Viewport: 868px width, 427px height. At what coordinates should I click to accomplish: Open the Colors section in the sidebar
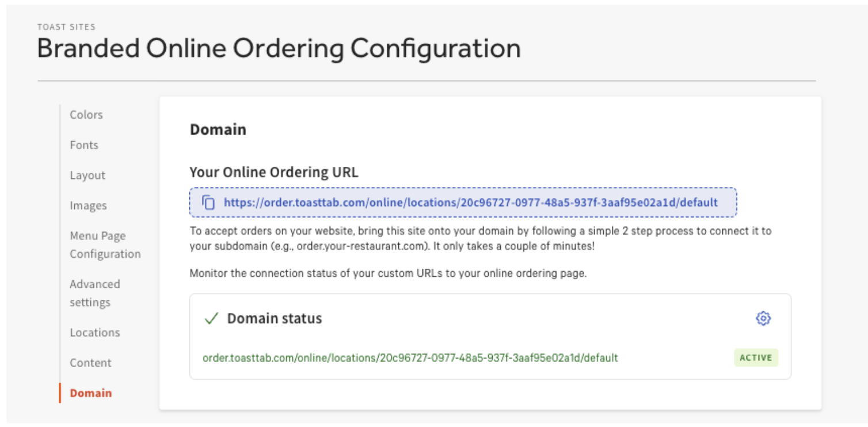[x=86, y=115]
